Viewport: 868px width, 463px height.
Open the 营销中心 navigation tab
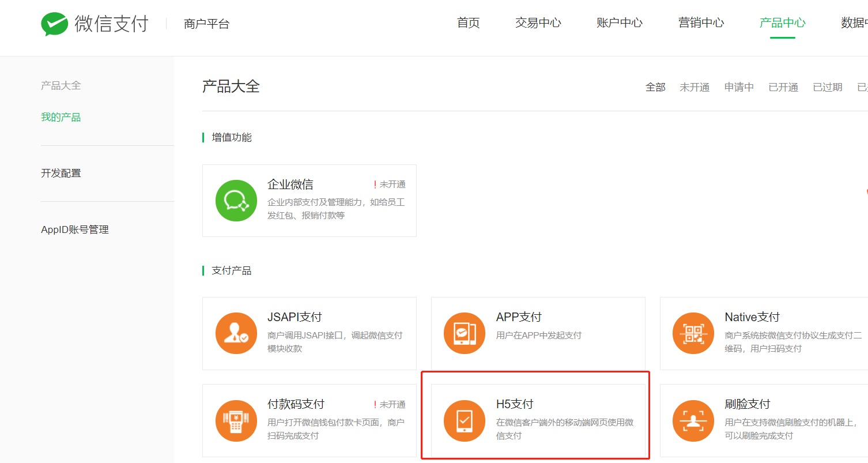tap(701, 23)
